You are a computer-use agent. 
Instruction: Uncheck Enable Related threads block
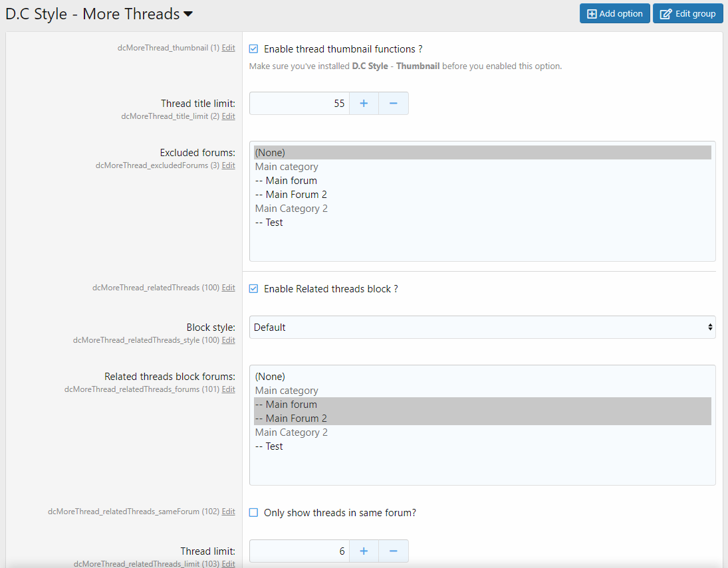tap(253, 289)
